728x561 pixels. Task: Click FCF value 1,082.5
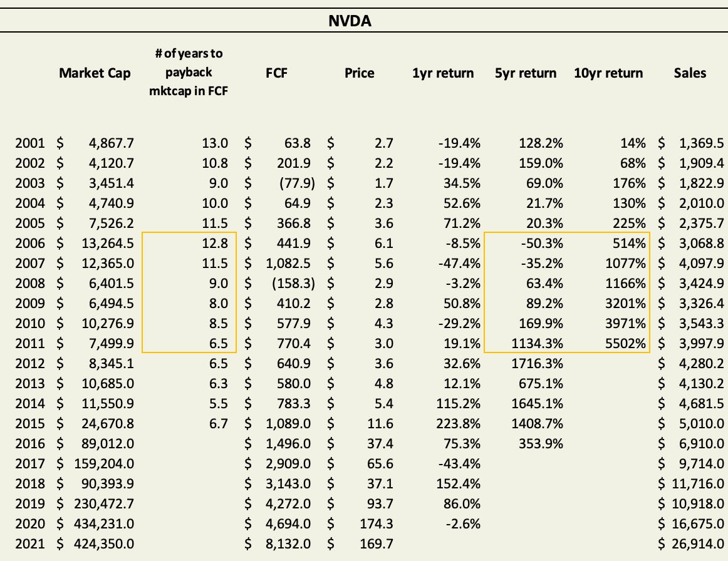288,263
